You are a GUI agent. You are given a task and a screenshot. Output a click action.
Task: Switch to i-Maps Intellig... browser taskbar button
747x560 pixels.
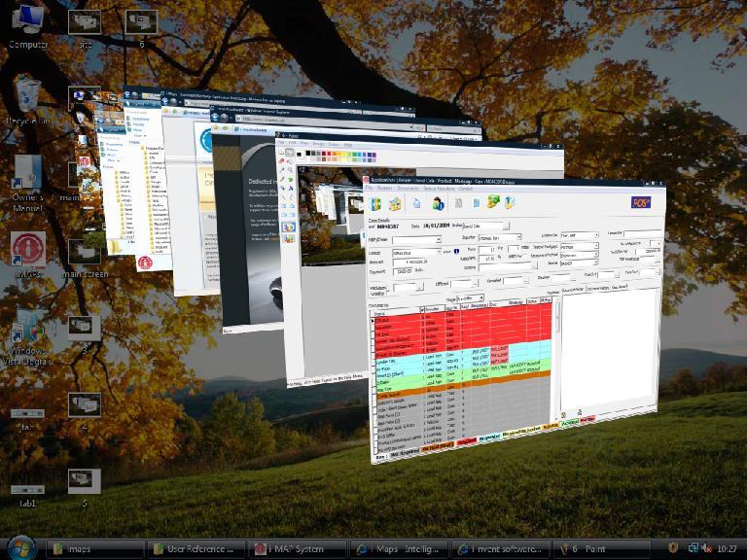click(x=398, y=549)
